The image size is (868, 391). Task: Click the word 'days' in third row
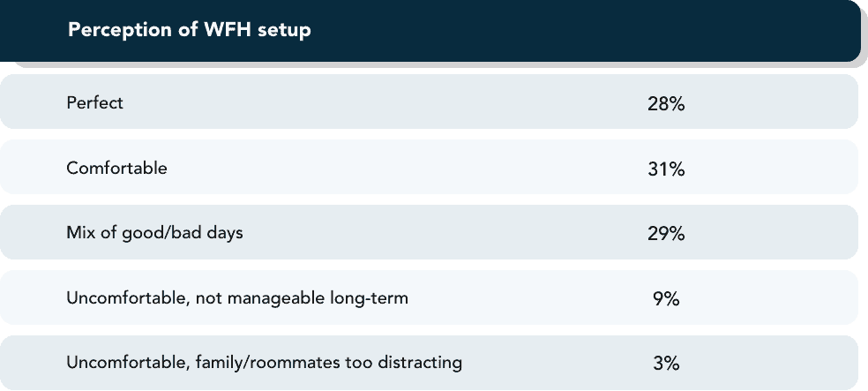point(227,233)
